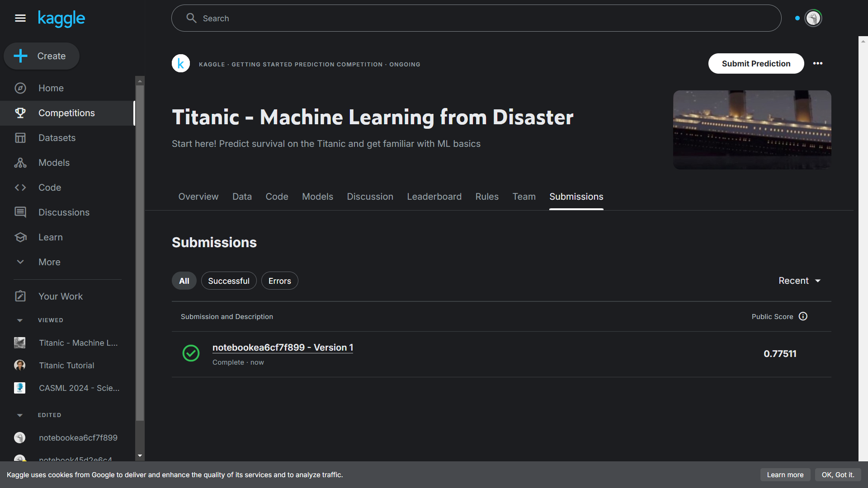Click the Code brackets icon
This screenshot has width=868, height=488.
[x=20, y=188]
